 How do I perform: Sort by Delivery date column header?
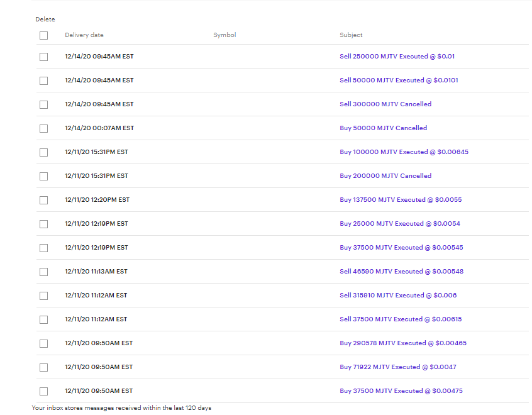84,35
